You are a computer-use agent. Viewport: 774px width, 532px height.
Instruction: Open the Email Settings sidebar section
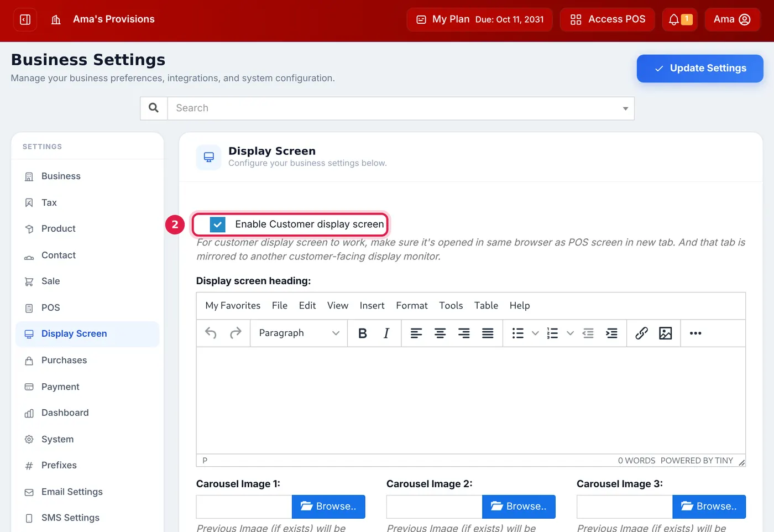pos(87,492)
